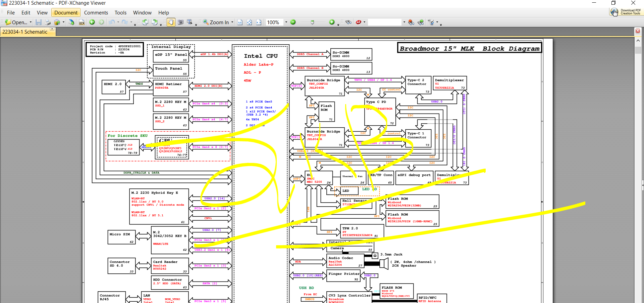Set the view to actual size 1:1
Screen dimensions: 644x303
240,22
